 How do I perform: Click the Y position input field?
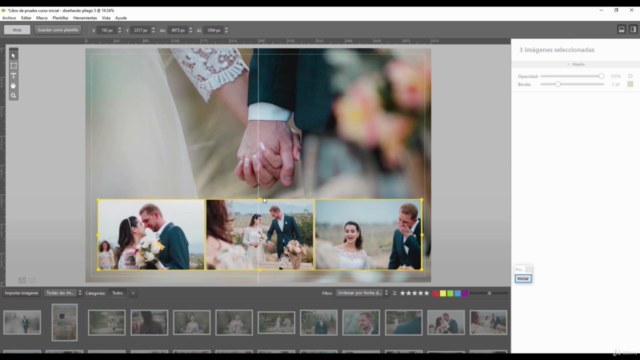tap(141, 30)
